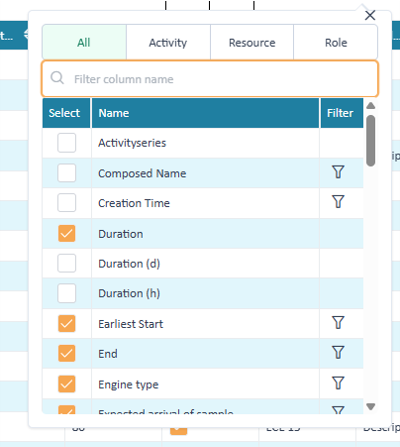The width and height of the screenshot is (400, 447).
Task: Close the column chooser dialog
Action: [x=370, y=15]
